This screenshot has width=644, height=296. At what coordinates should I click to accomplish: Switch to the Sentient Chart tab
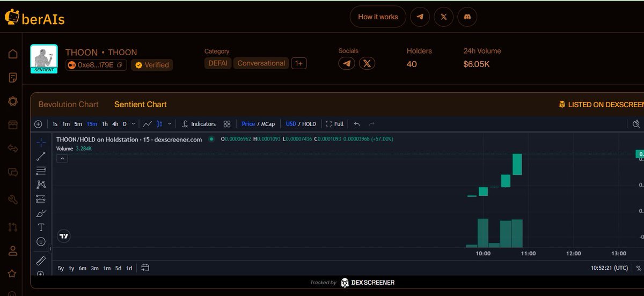click(141, 105)
